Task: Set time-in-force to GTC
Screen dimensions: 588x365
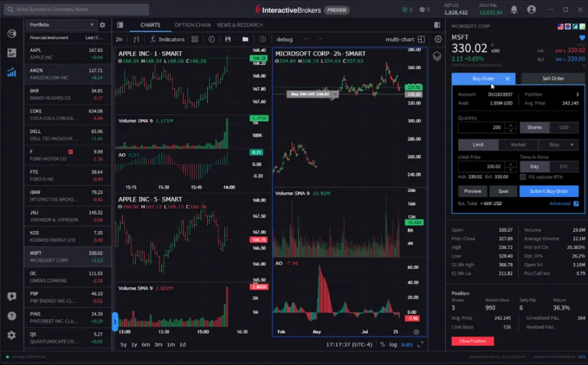Action: (x=563, y=166)
